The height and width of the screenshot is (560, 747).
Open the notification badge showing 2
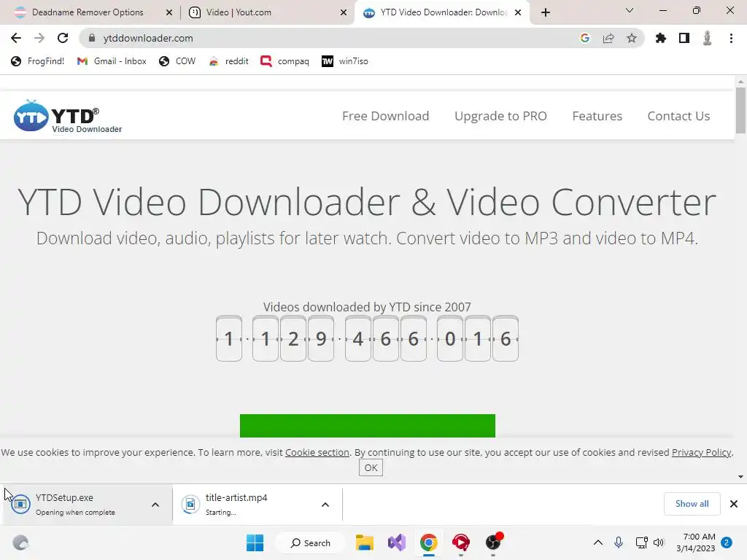click(727, 542)
